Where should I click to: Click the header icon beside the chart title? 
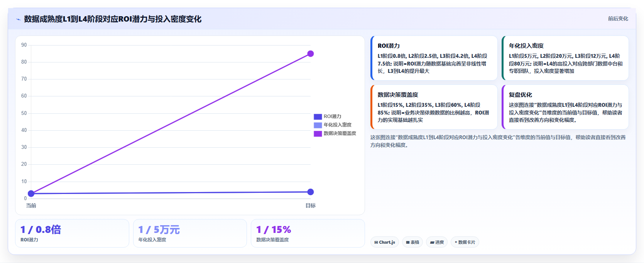(18, 19)
